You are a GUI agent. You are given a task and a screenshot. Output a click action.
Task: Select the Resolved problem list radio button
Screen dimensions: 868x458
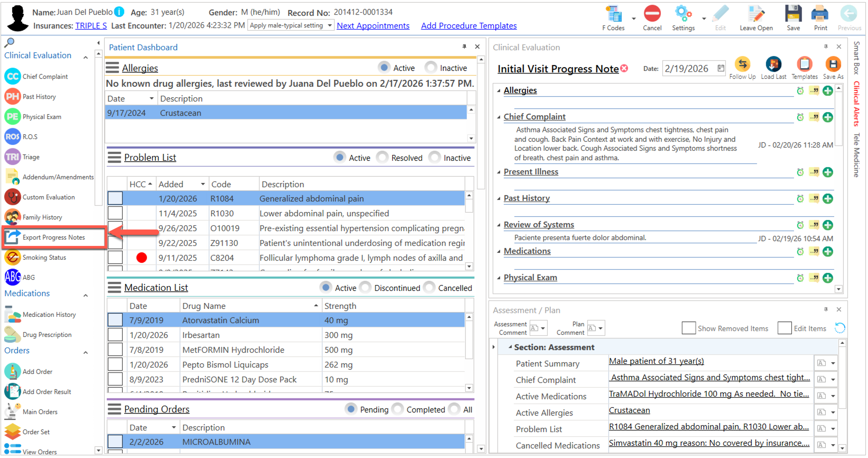[x=382, y=158]
